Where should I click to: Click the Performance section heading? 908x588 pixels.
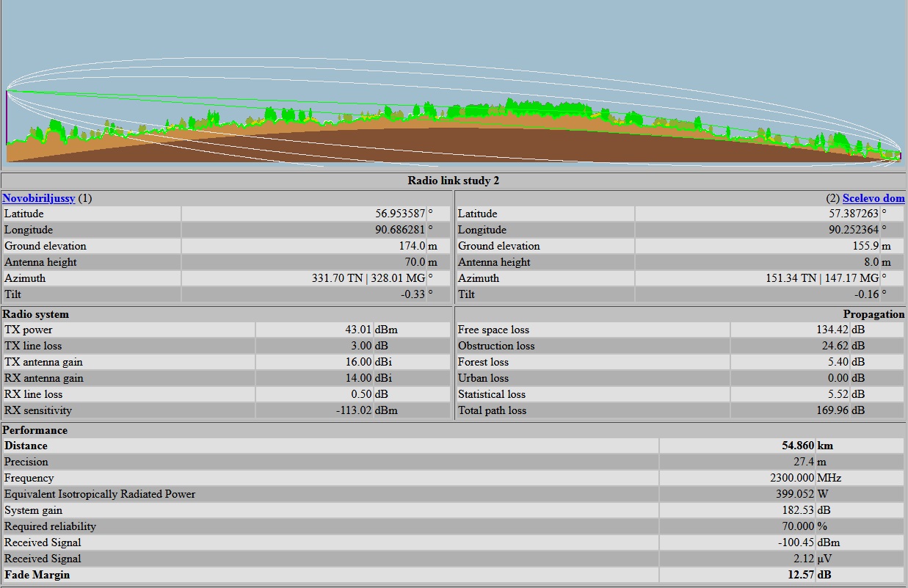pyautogui.click(x=35, y=430)
